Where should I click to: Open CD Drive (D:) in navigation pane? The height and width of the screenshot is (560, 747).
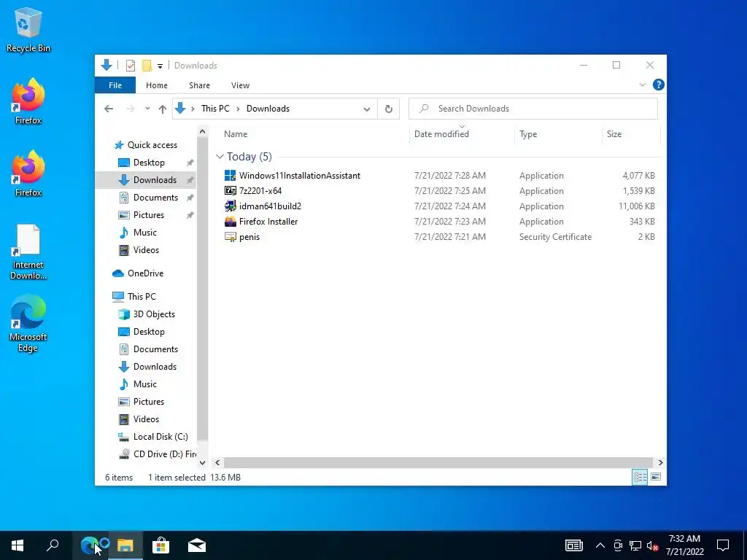click(164, 454)
